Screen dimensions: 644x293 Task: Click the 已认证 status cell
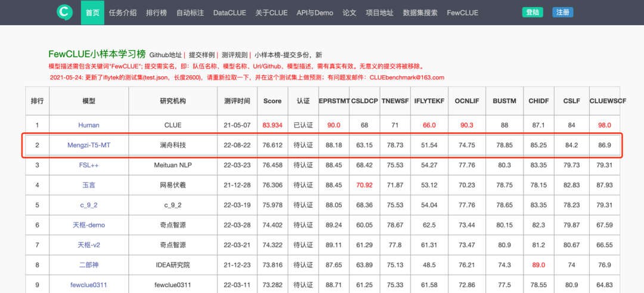[x=302, y=125]
